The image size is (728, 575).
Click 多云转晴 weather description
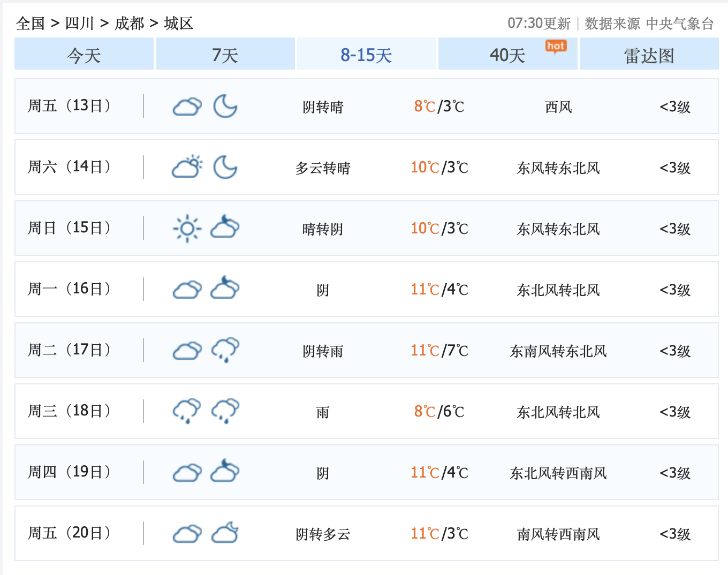click(323, 168)
